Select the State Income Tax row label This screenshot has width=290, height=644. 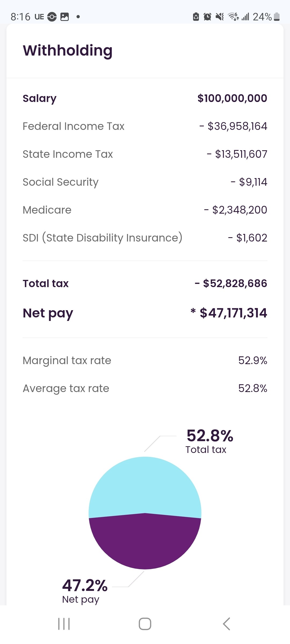68,154
